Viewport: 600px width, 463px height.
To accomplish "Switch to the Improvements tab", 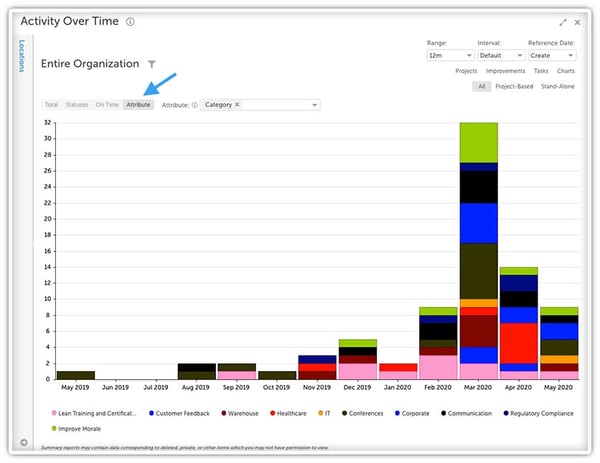I will coord(505,71).
